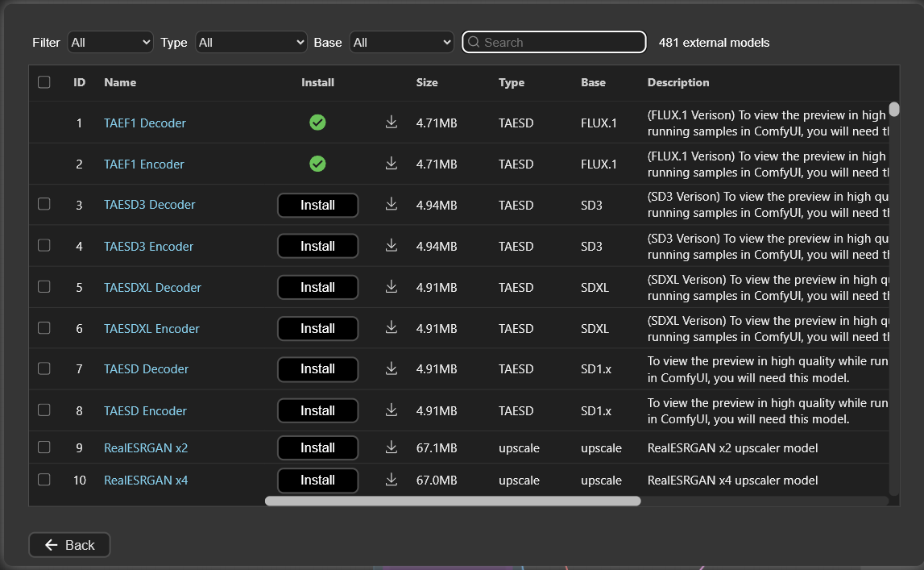The height and width of the screenshot is (570, 924).
Task: Open the Base dropdown
Action: click(x=401, y=43)
